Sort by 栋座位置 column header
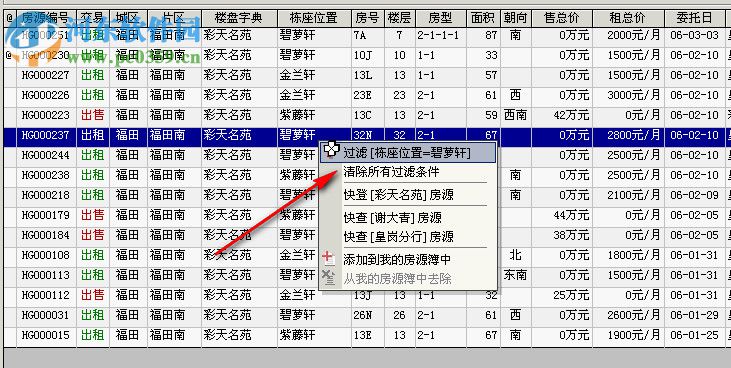Viewport: 731px width, 368px height. tap(314, 18)
